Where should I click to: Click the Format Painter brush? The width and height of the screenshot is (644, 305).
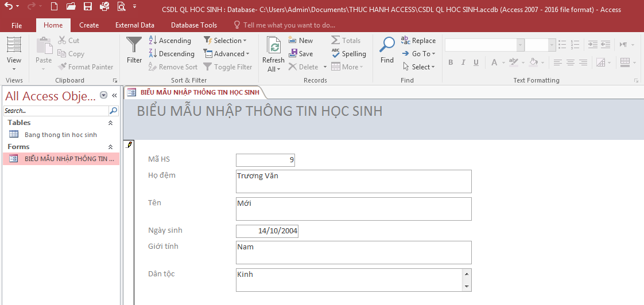point(86,67)
